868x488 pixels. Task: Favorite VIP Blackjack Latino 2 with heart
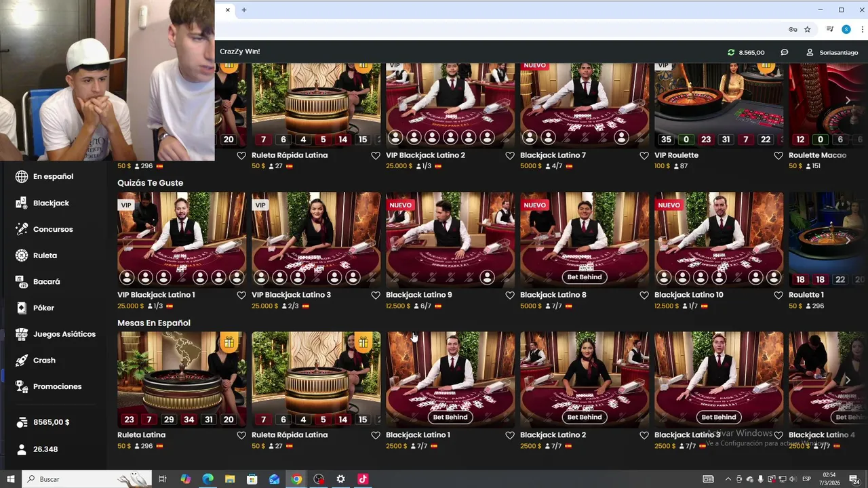coord(510,156)
